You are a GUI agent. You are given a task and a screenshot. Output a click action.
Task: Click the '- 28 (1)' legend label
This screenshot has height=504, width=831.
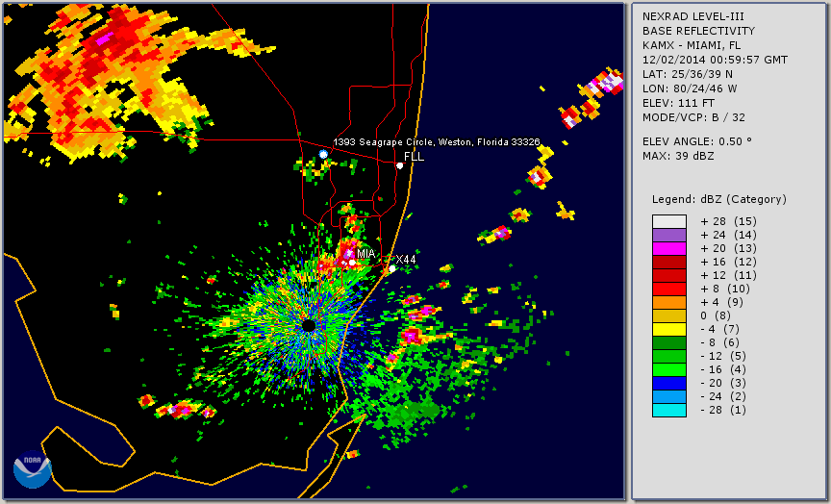point(723,410)
